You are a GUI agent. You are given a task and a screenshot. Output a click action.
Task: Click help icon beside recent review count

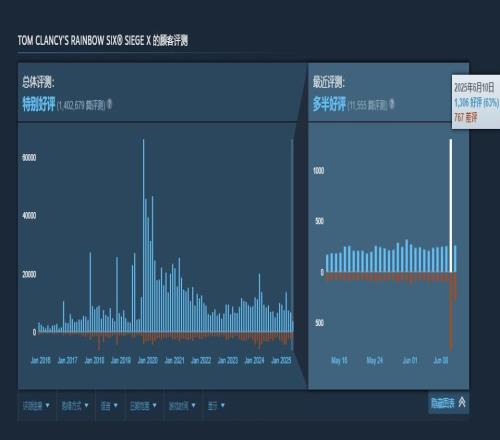[392, 104]
